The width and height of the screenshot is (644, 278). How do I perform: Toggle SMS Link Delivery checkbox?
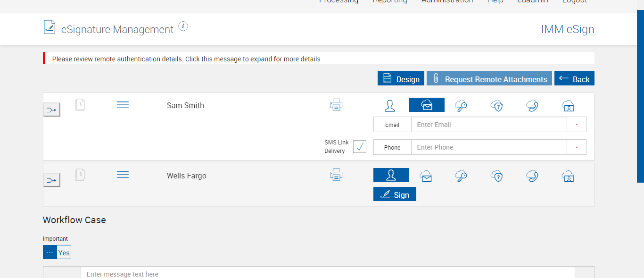coord(360,147)
